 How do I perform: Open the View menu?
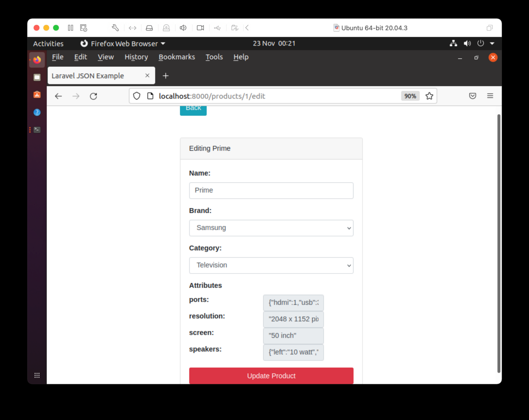[x=106, y=57]
